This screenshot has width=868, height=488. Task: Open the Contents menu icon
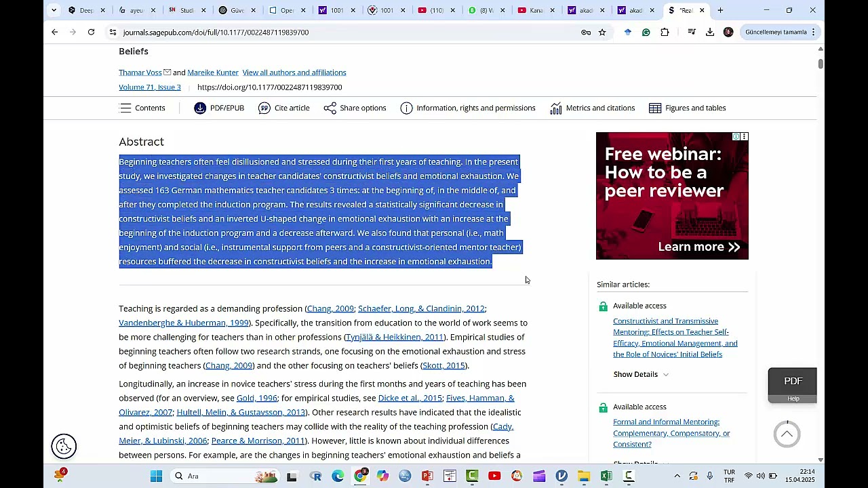125,108
